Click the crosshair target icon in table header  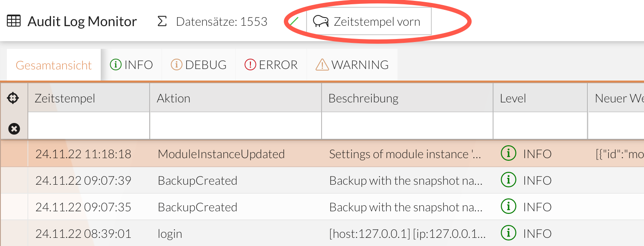(x=13, y=98)
